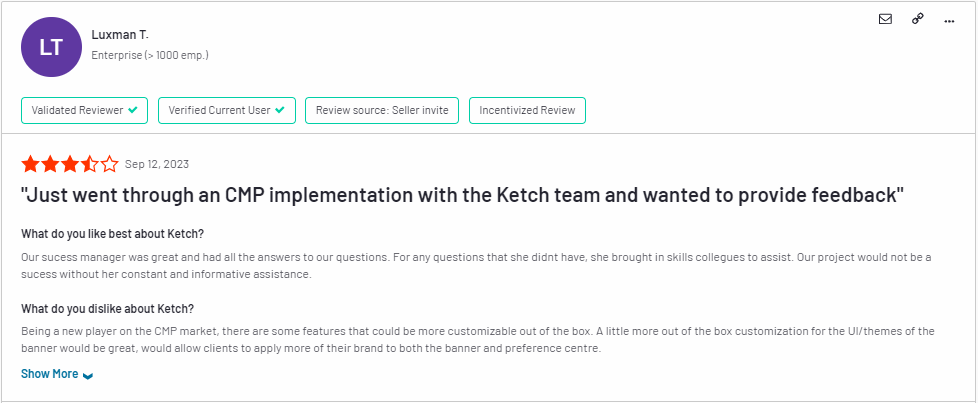Select the Verified Current User badge
The width and height of the screenshot is (978, 403).
(x=226, y=110)
